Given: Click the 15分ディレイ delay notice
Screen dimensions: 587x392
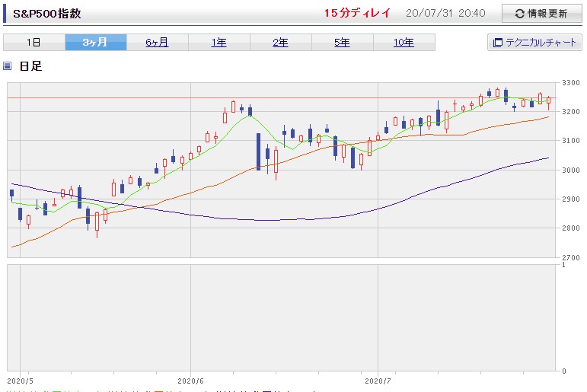Looking at the screenshot, I should (357, 13).
